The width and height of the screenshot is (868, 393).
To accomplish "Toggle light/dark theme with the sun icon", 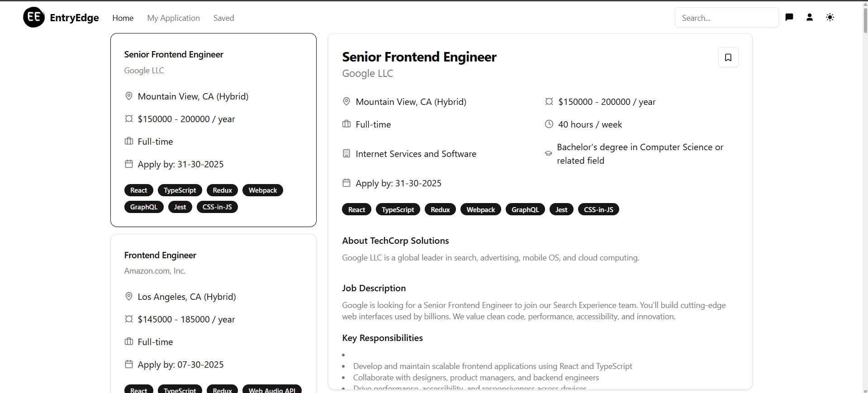I will (830, 17).
